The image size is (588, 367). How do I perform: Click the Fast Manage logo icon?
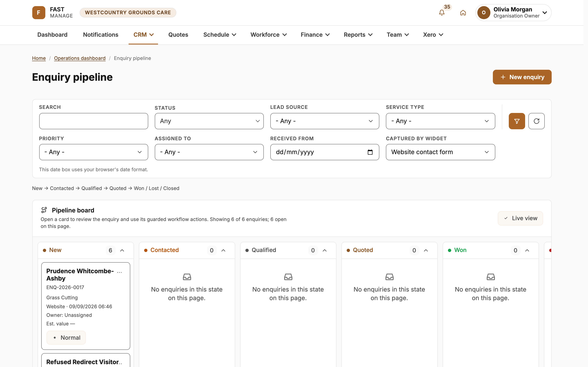[39, 13]
